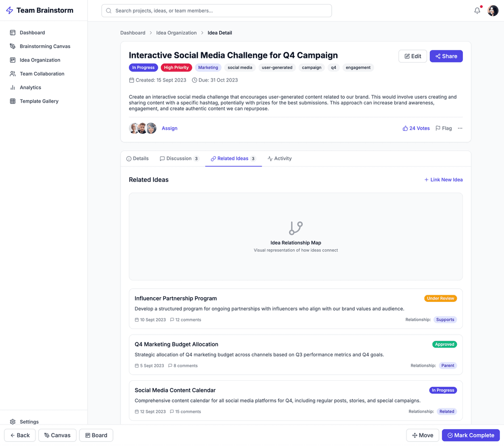Viewport: 504px width, 446px height.
Task: Click the Idea Relationship Map branch icon
Action: pyautogui.click(x=296, y=228)
